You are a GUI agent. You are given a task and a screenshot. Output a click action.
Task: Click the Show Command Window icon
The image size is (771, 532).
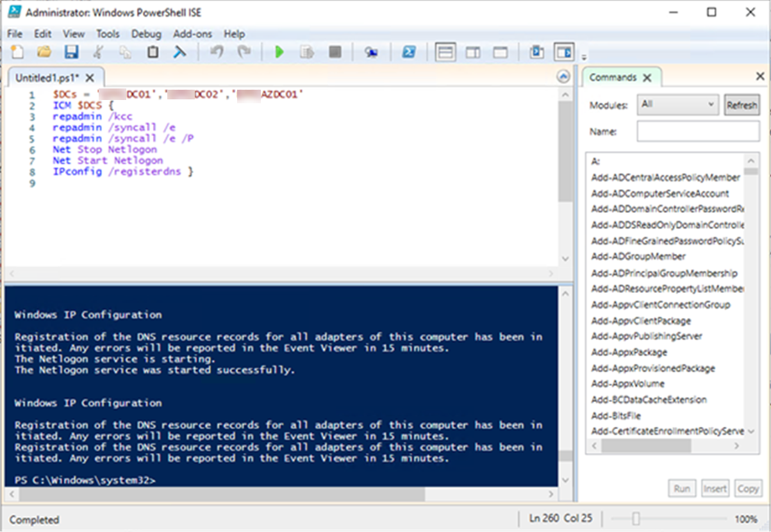(536, 53)
